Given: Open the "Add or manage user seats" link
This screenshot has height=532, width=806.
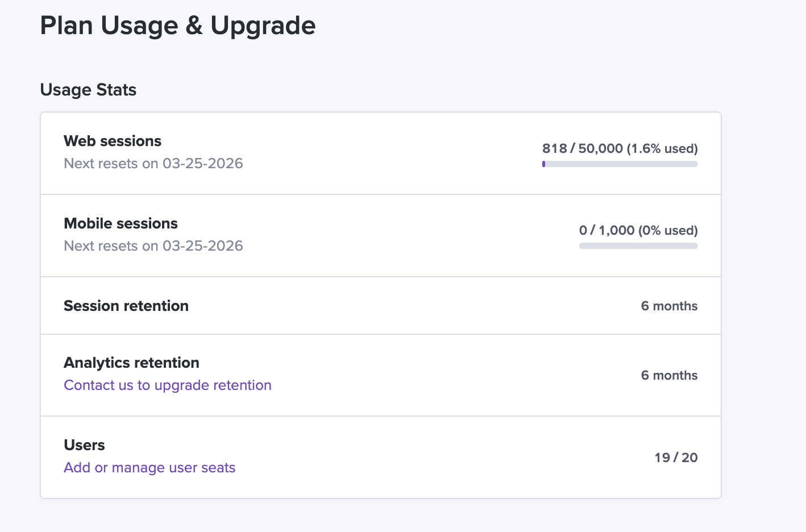Looking at the screenshot, I should (149, 468).
